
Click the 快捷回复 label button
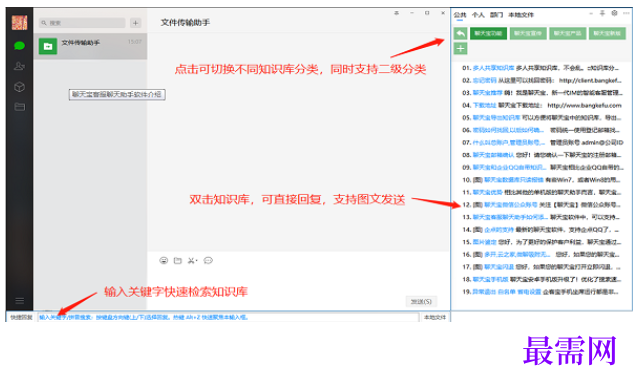pyautogui.click(x=21, y=317)
